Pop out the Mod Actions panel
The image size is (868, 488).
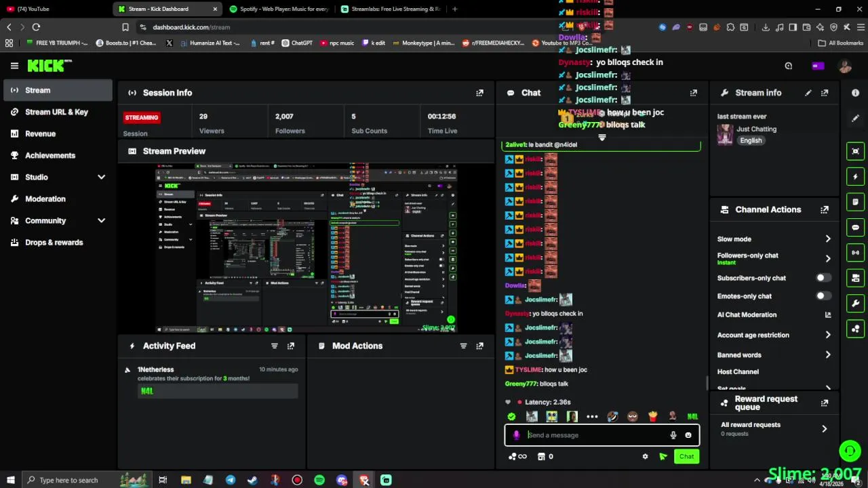[x=479, y=346]
